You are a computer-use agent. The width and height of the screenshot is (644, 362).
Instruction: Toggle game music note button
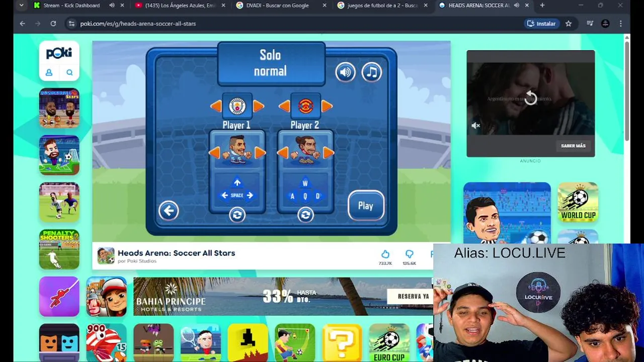[x=371, y=72]
